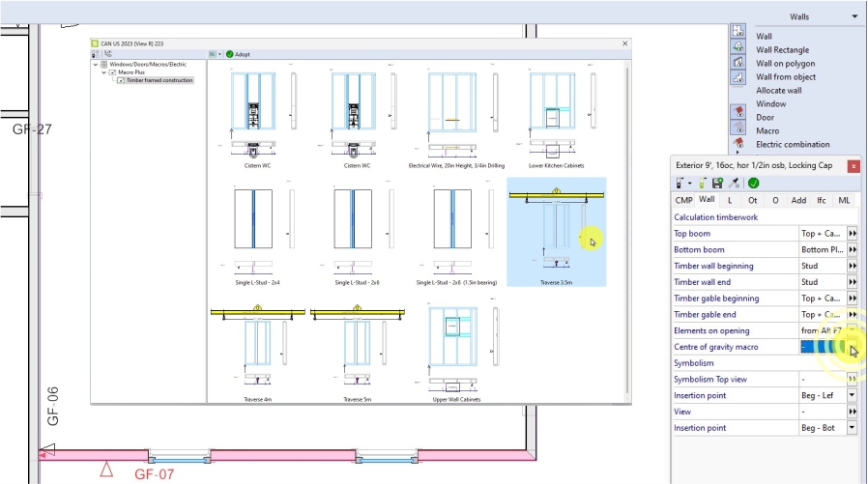Collapse Windows/Doors/Macros/Electric tree node
The width and height of the screenshot is (868, 484).
(96, 64)
